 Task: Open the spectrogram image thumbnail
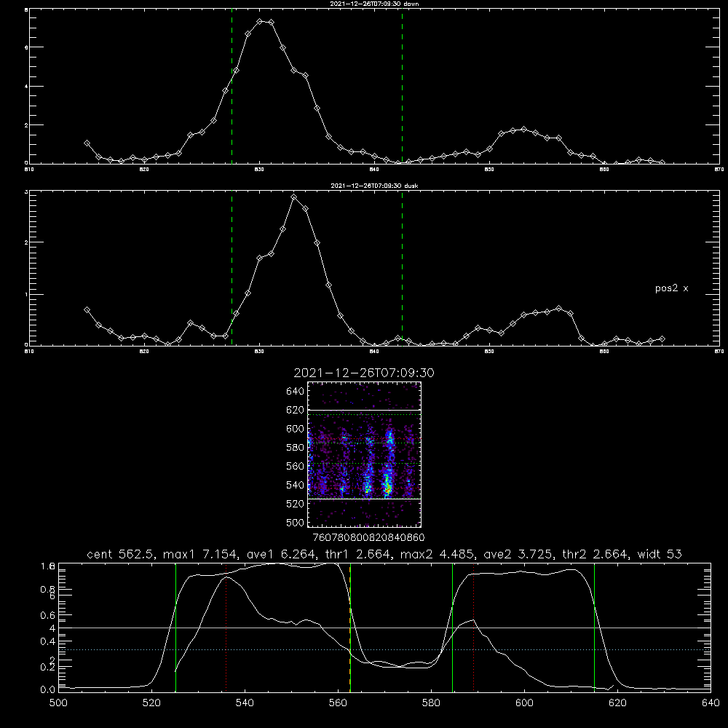point(365,454)
